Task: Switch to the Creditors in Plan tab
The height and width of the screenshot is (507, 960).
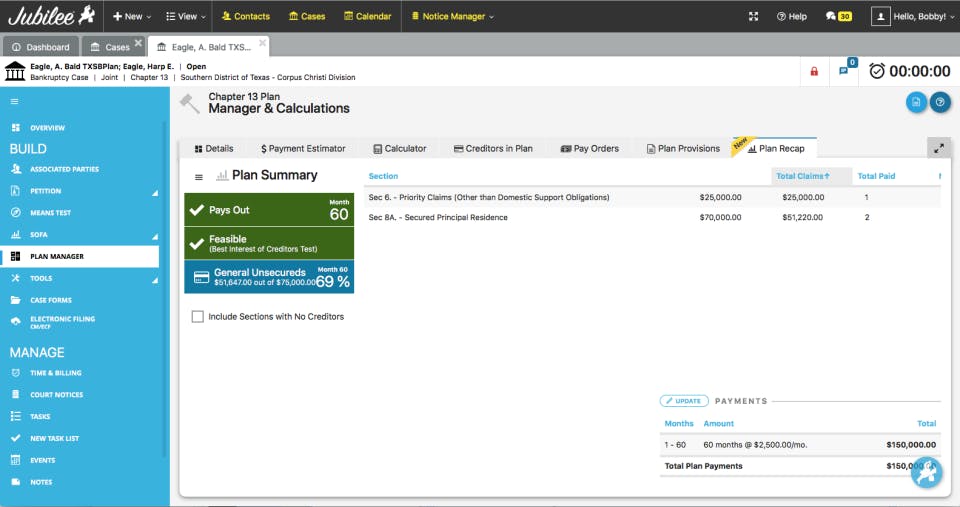Action: [493, 148]
